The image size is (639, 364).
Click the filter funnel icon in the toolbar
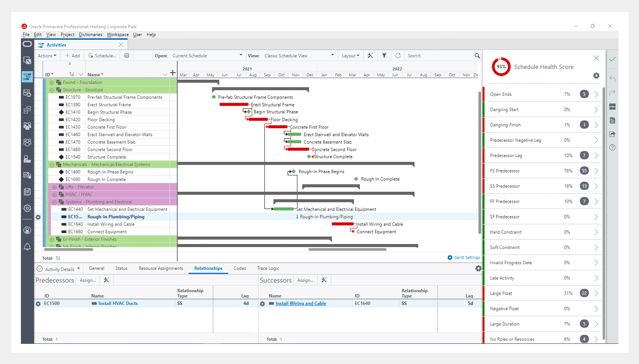[384, 56]
